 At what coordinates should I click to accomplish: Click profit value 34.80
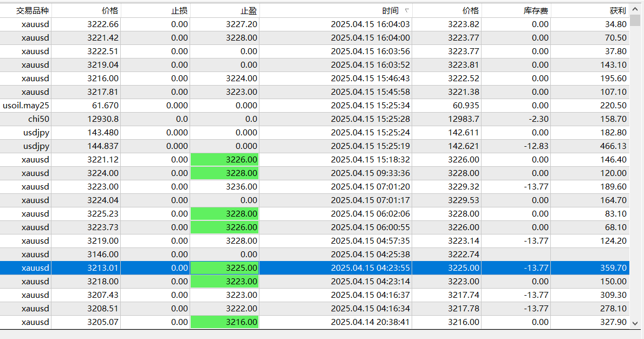tap(616, 24)
